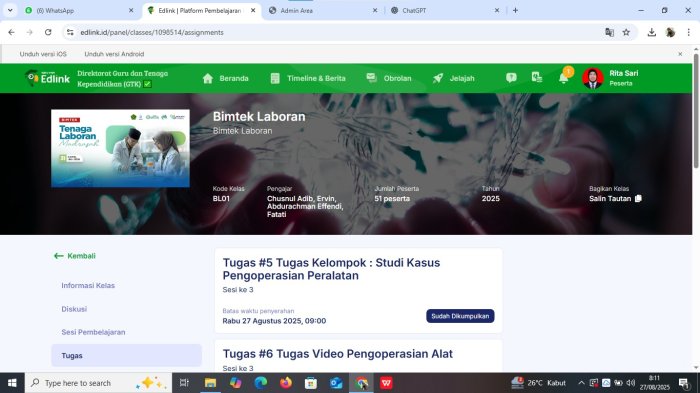Image resolution: width=700 pixels, height=393 pixels.
Task: Show hidden system tray icons
Action: pyautogui.click(x=581, y=383)
